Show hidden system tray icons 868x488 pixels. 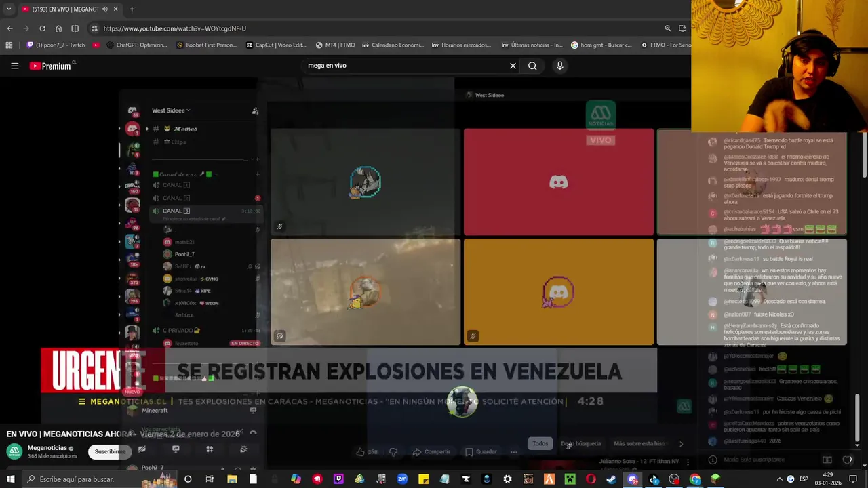click(779, 479)
